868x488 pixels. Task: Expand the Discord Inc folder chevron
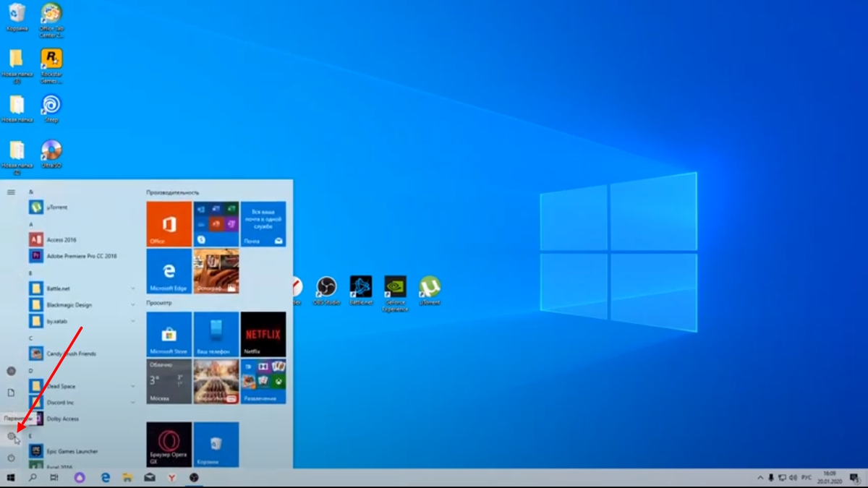[x=133, y=403]
